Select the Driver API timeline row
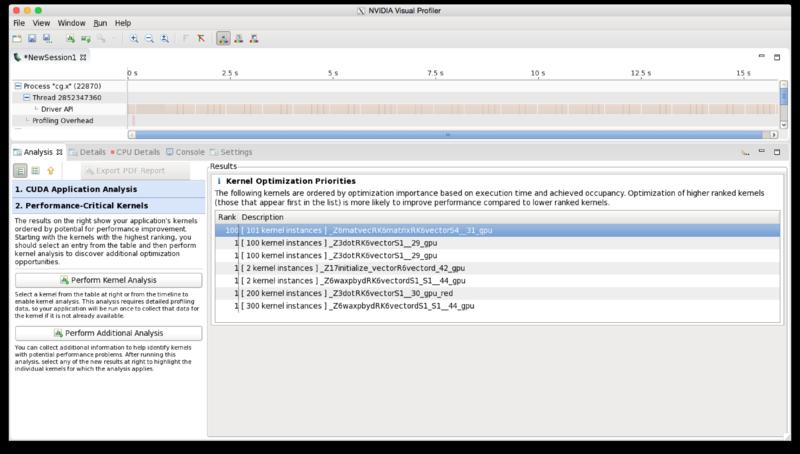This screenshot has width=800, height=454. click(x=57, y=109)
